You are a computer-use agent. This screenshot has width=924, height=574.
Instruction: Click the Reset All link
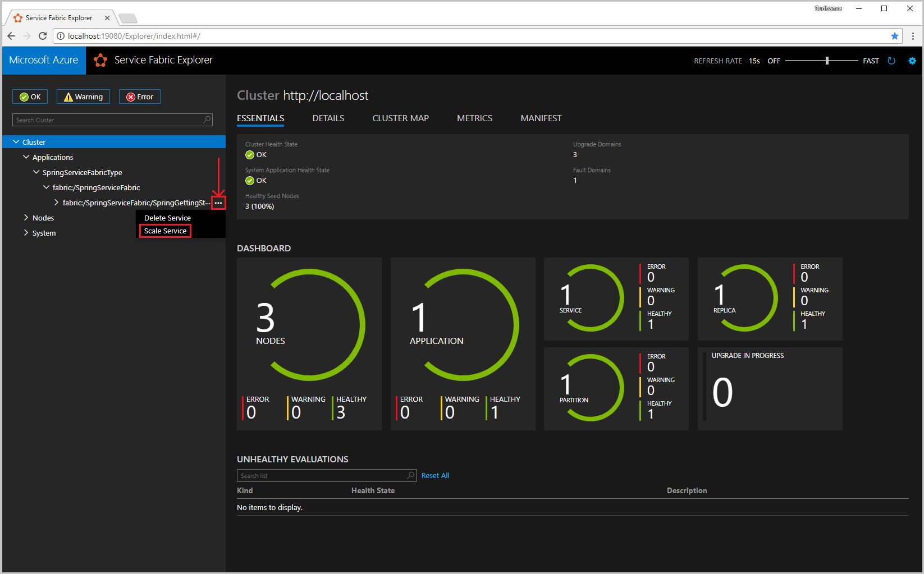(x=435, y=475)
